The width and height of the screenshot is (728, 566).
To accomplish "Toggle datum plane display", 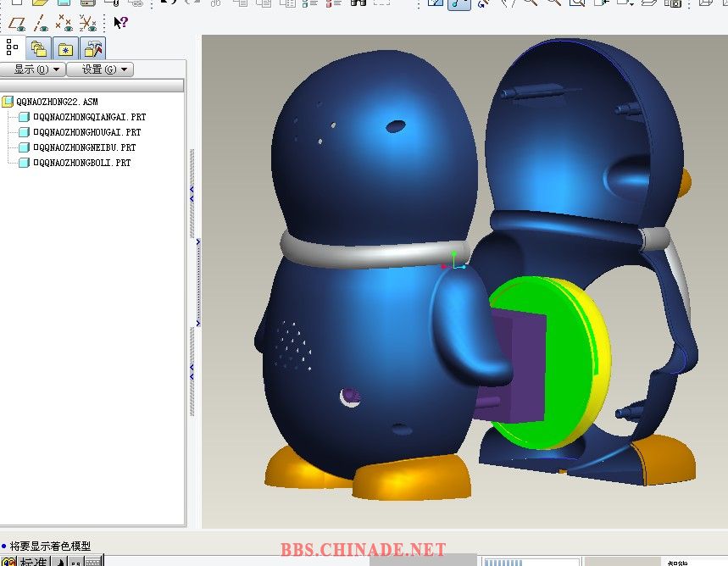I will pyautogui.click(x=17, y=23).
